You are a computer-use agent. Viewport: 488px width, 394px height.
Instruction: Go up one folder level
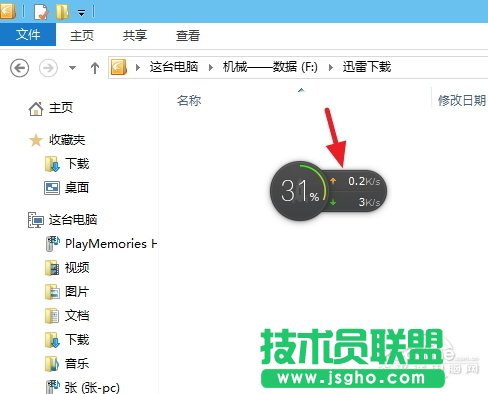(x=95, y=68)
